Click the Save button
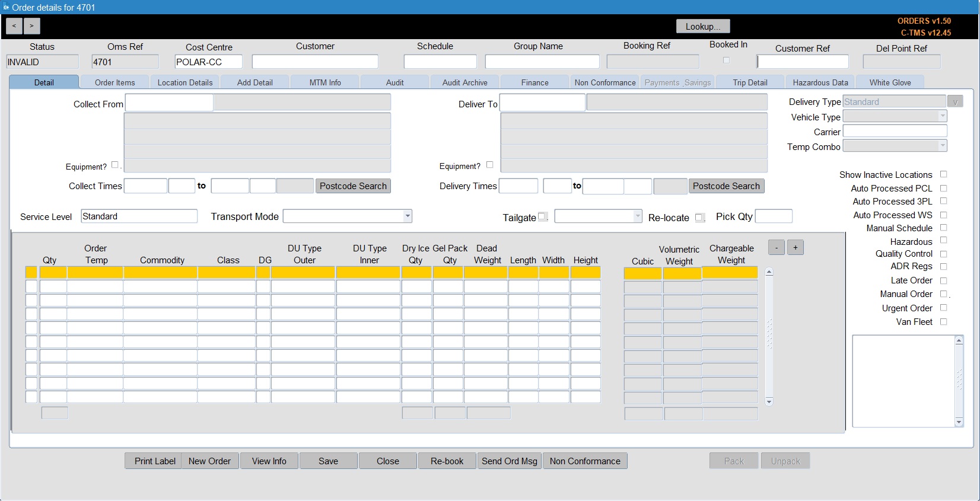 [x=329, y=461]
